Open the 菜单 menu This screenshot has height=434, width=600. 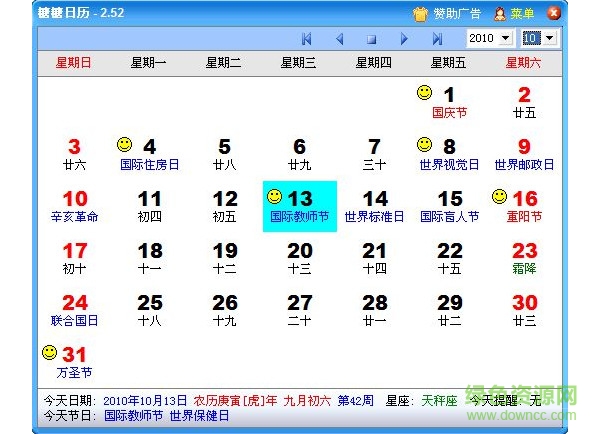pyautogui.click(x=522, y=14)
